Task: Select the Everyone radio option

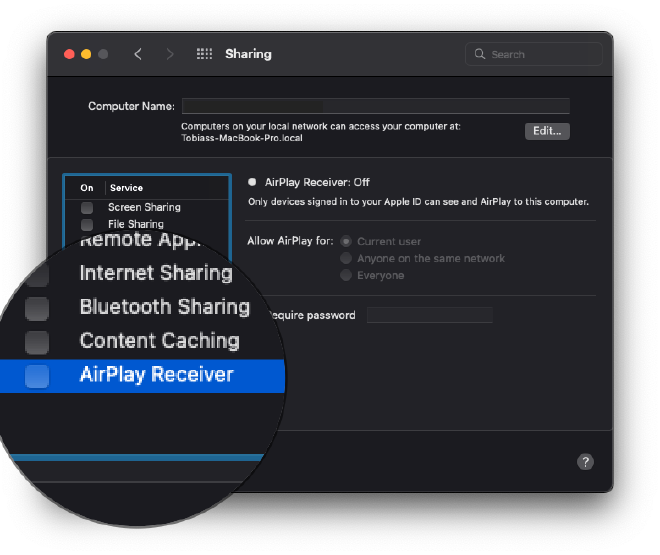Action: tap(347, 275)
